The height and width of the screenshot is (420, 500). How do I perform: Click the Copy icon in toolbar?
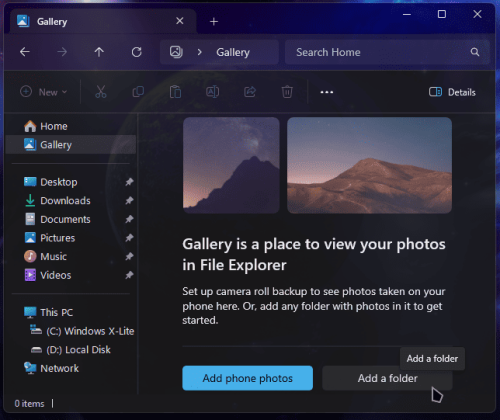tap(138, 92)
